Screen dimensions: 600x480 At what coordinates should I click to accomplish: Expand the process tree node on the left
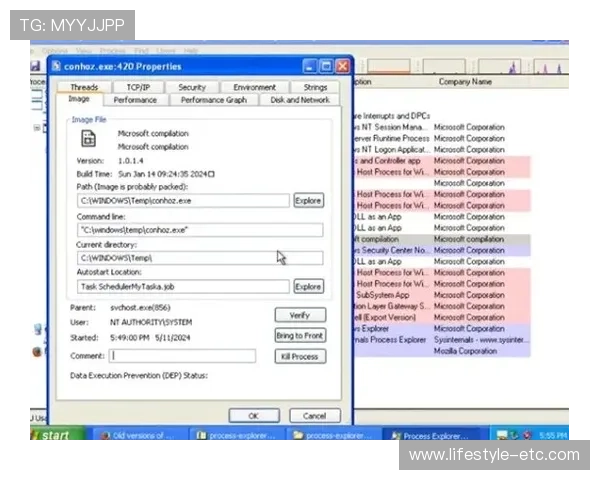coord(37,128)
